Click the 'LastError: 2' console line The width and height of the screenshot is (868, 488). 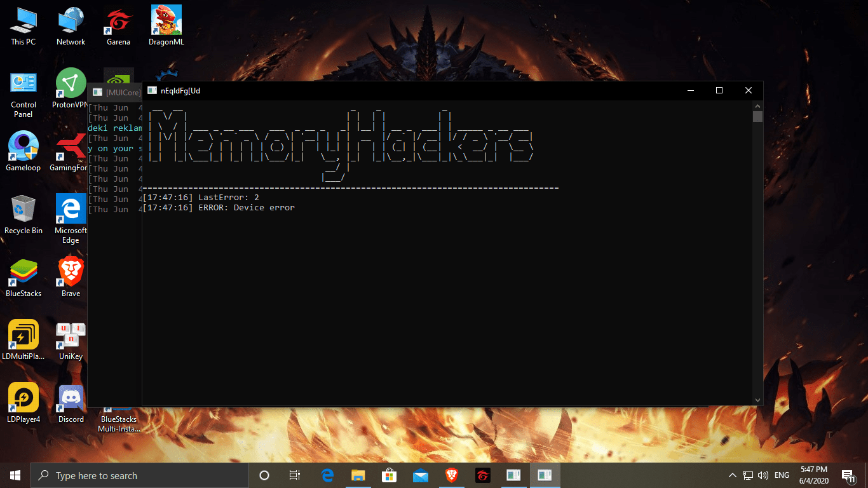(x=201, y=198)
